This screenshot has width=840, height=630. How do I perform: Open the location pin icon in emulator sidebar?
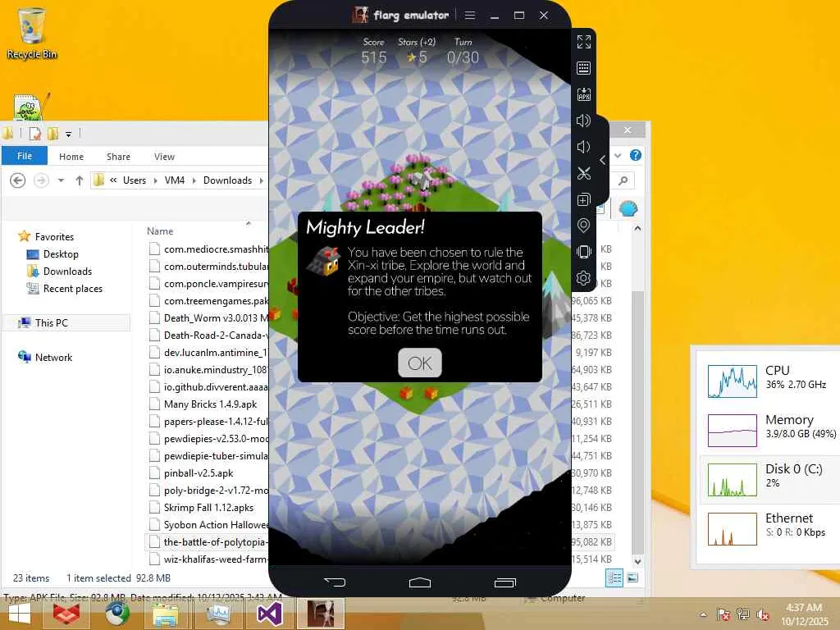click(583, 226)
